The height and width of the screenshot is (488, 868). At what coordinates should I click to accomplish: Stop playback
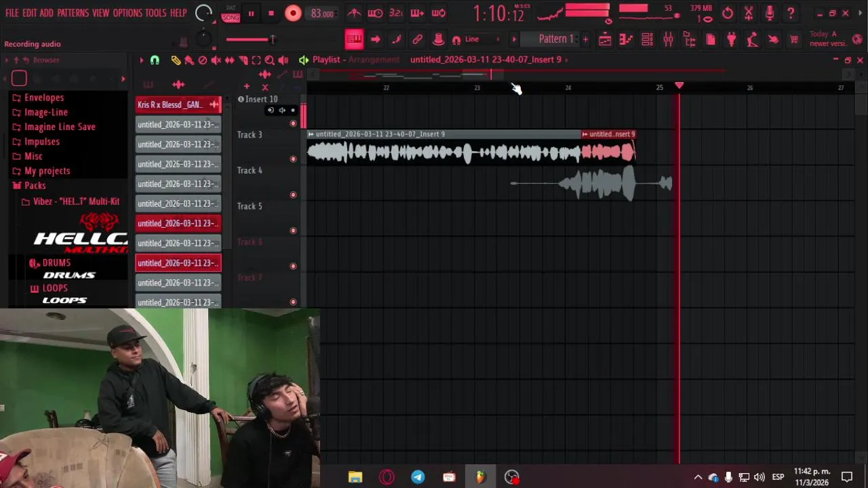pyautogui.click(x=271, y=13)
